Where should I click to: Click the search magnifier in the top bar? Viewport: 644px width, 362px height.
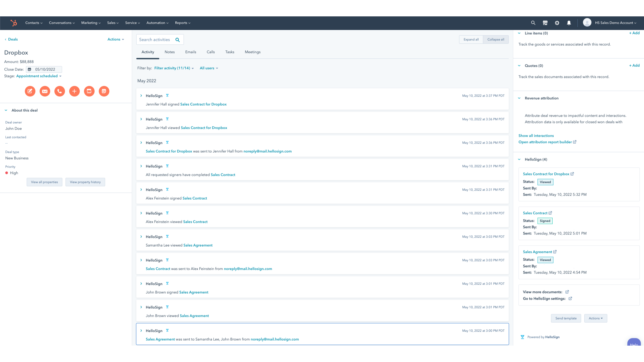pos(533,23)
